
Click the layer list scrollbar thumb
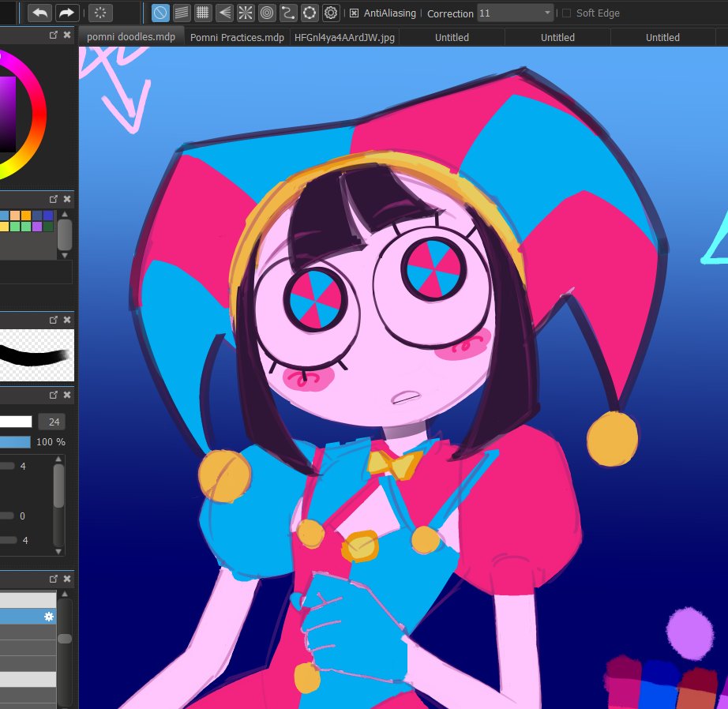[x=65, y=639]
